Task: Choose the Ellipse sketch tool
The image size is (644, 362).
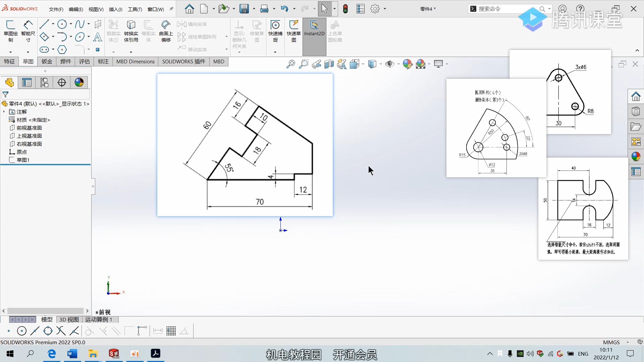Action: coord(79,37)
